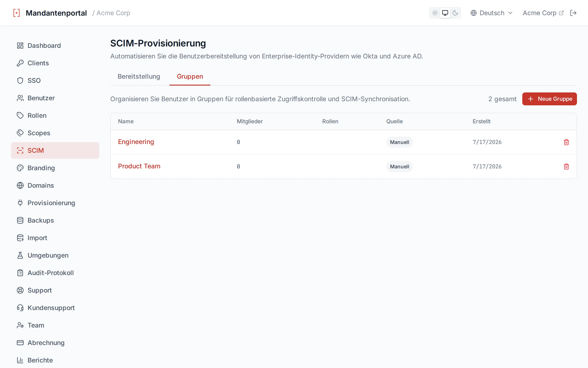The height and width of the screenshot is (368, 588).
Task: Open the Acme Corp external link
Action: [x=543, y=13]
